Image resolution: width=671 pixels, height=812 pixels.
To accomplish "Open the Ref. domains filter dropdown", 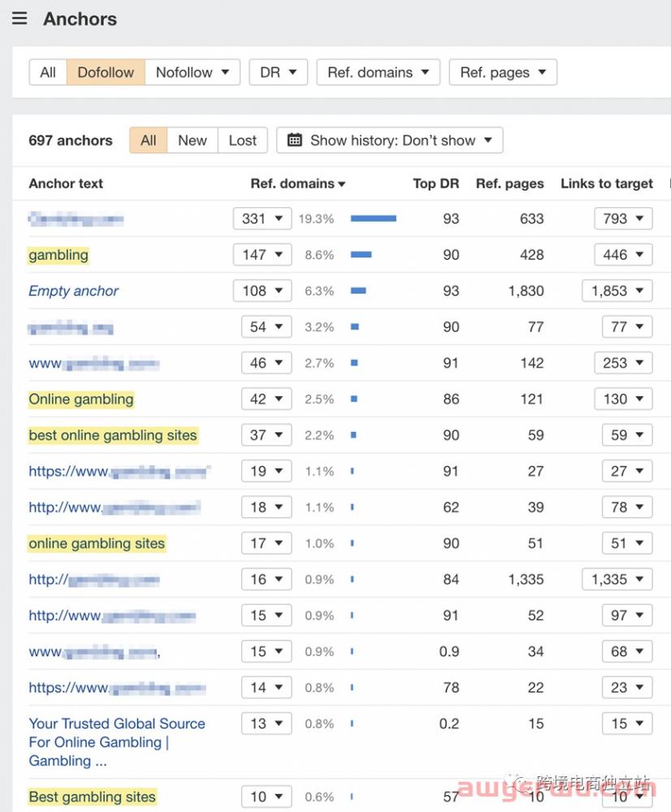I will [x=379, y=72].
